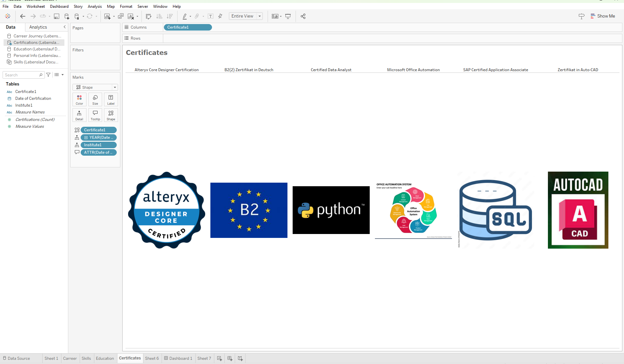Click the New Data Source icon
Viewport: 624px width, 364px height.
pos(67,16)
